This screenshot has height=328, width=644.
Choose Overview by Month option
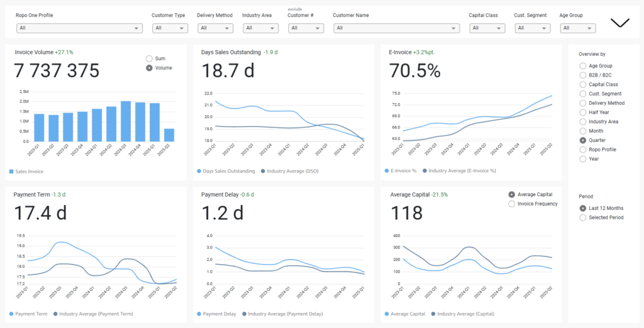point(582,131)
